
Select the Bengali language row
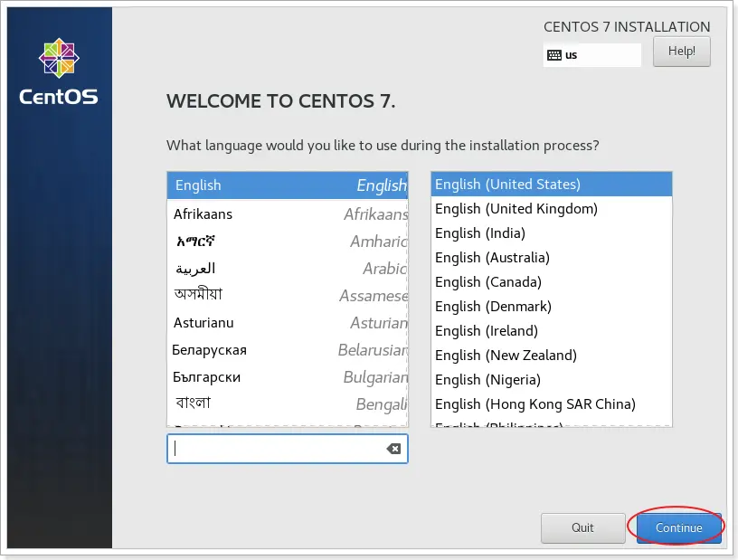288,404
